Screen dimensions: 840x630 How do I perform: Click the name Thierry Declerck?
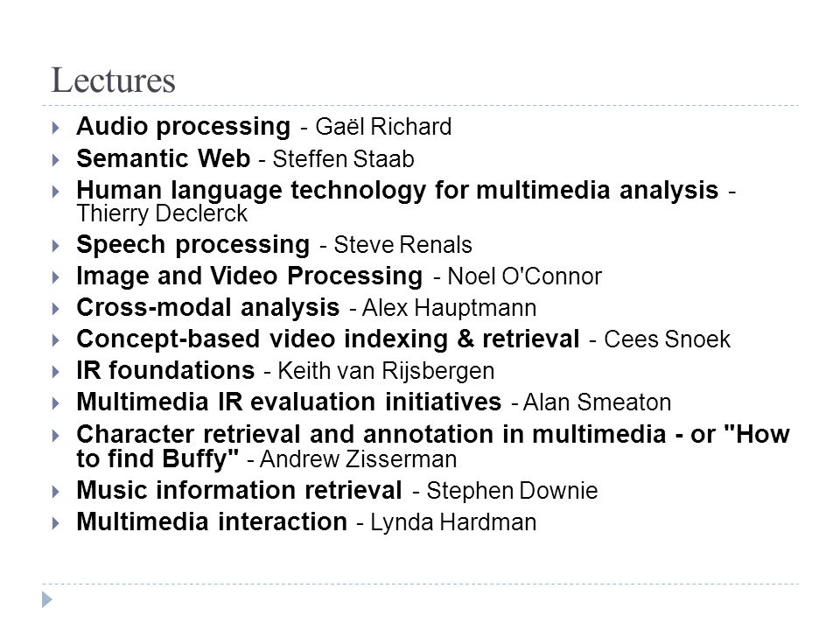(162, 213)
